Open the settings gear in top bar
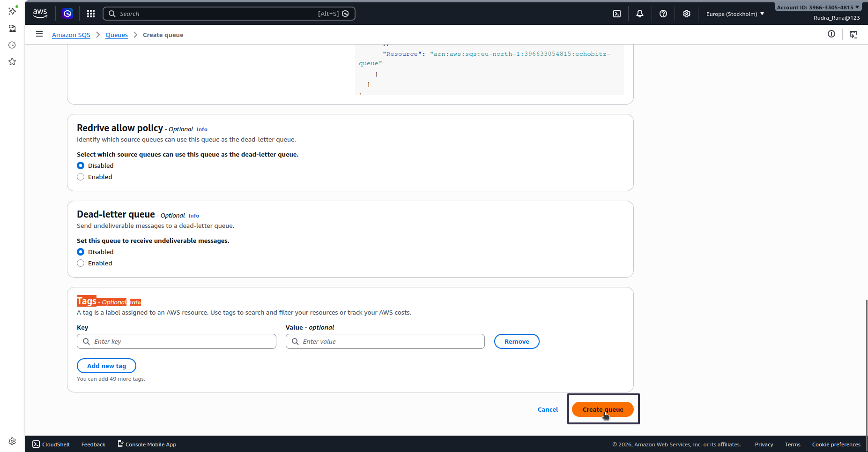Image resolution: width=868 pixels, height=452 pixels. tap(687, 14)
